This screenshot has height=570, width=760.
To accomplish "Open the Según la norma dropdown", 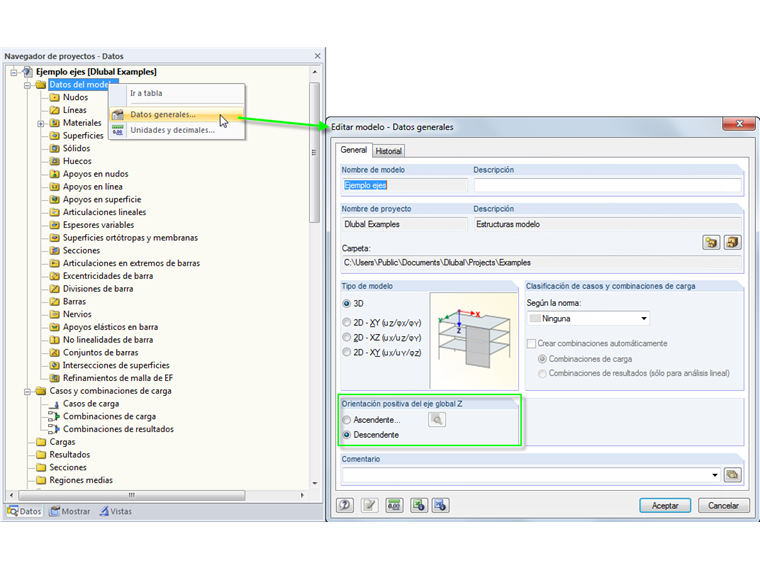I will click(x=644, y=318).
